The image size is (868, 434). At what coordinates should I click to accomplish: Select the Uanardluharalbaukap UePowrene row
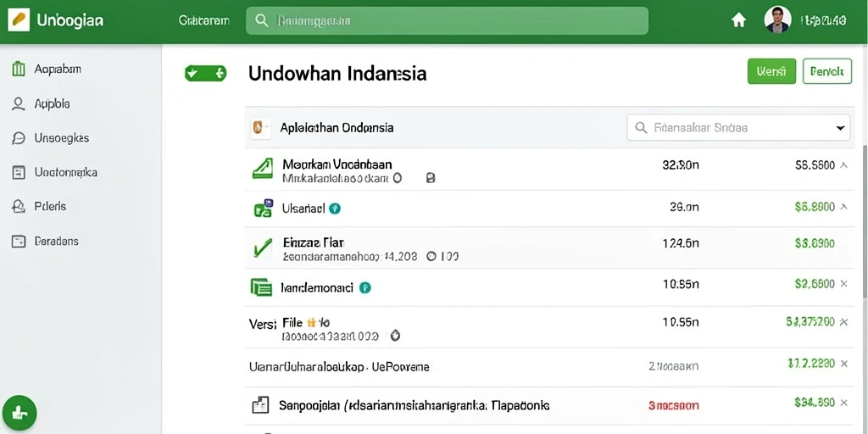click(x=551, y=367)
